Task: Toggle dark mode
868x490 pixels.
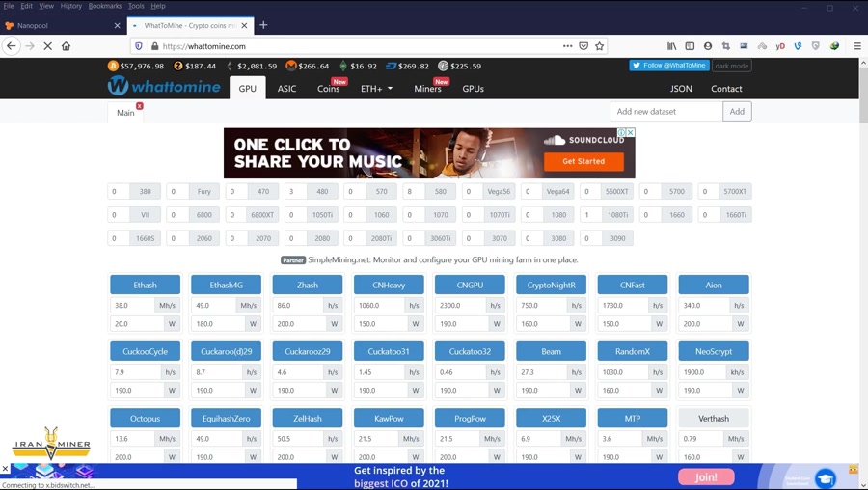Action: pyautogui.click(x=731, y=66)
